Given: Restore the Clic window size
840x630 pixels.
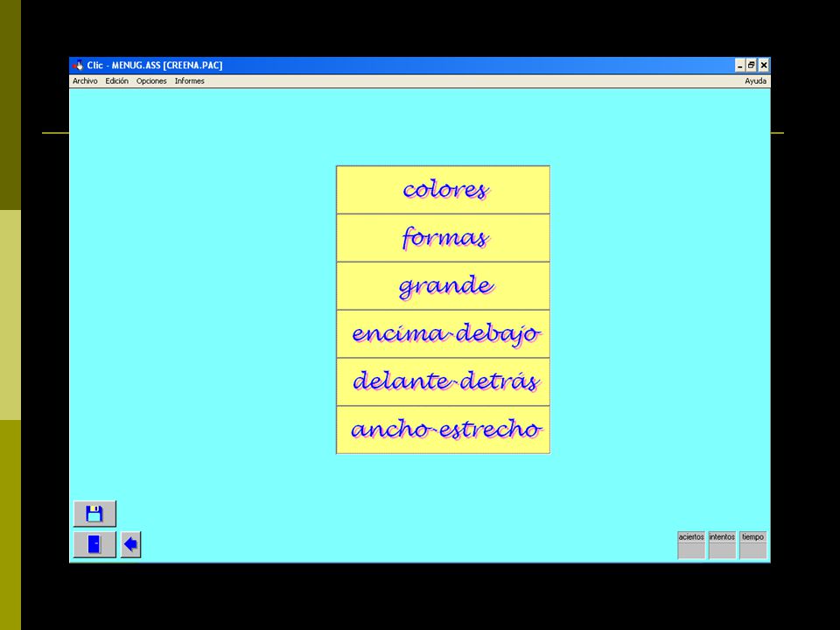Looking at the screenshot, I should pyautogui.click(x=751, y=66).
